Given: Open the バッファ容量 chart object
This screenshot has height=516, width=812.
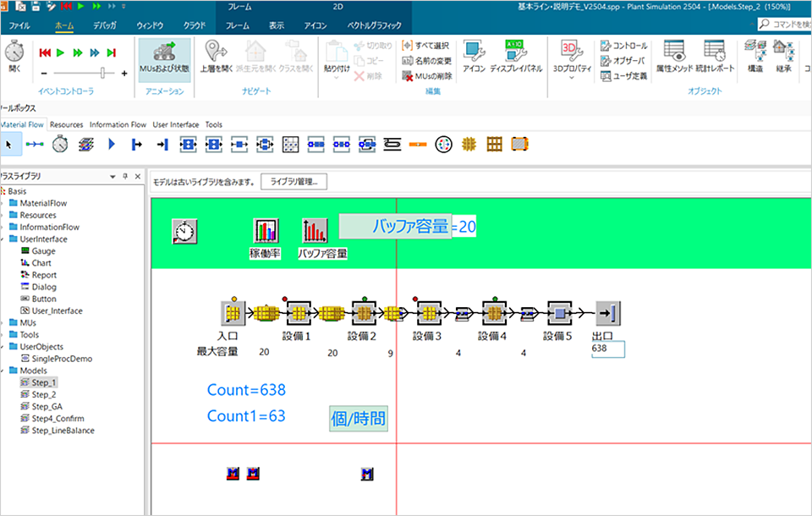Looking at the screenshot, I should point(315,231).
